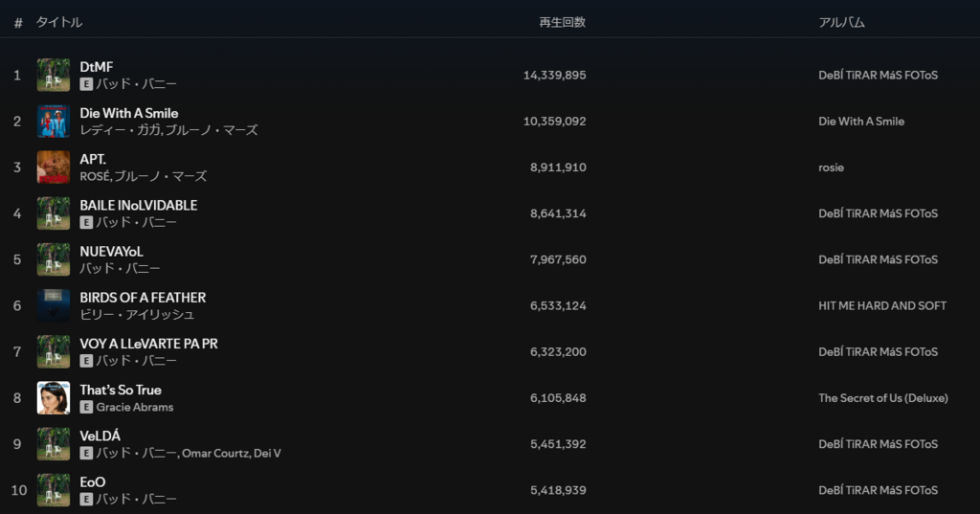This screenshot has width=980, height=514.
Task: Click the タイトル column header
Action: 58,23
